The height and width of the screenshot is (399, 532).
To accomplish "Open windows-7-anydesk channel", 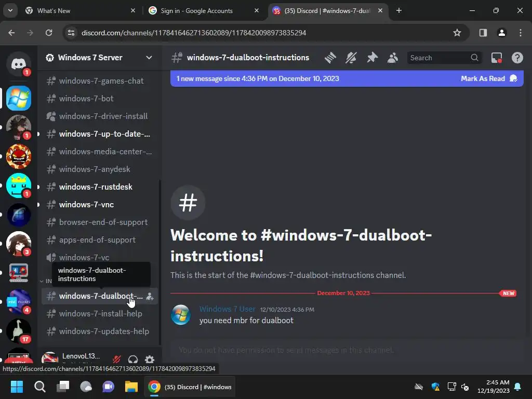I will 99,169.
